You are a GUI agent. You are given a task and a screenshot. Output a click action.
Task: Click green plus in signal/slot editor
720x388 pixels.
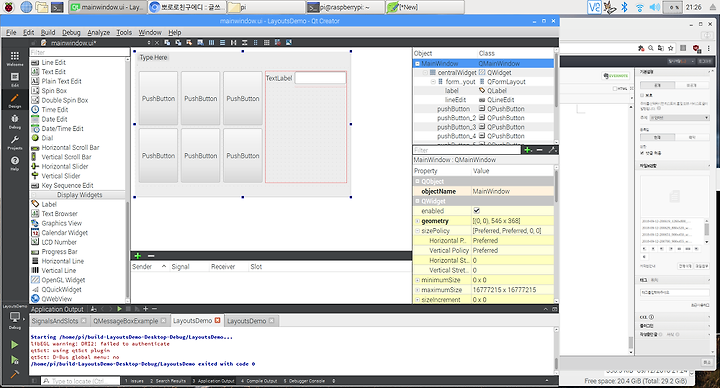tap(138, 256)
